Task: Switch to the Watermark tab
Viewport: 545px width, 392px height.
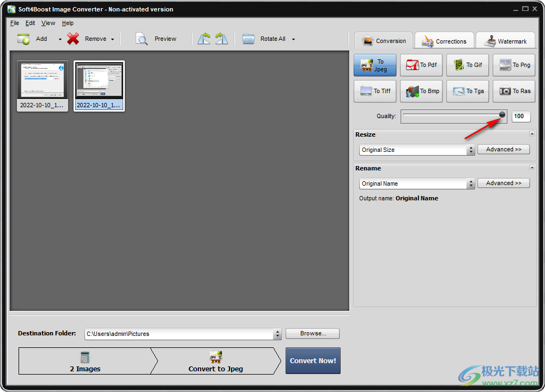Action: tap(506, 41)
